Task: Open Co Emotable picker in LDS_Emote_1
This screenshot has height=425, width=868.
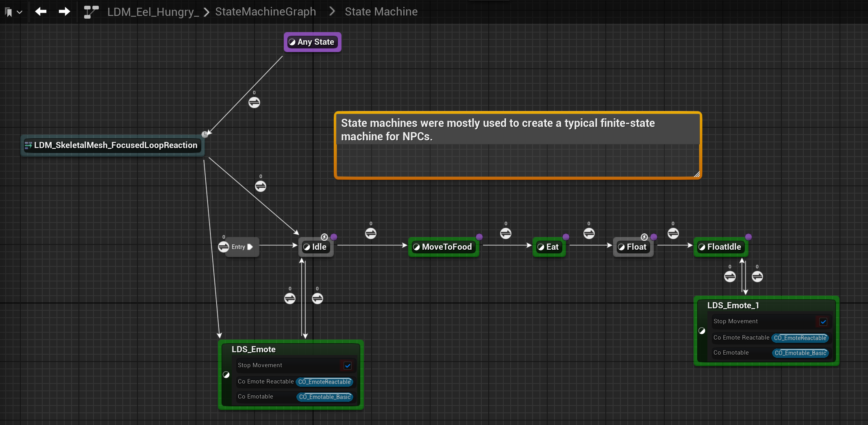Action: [x=801, y=353]
